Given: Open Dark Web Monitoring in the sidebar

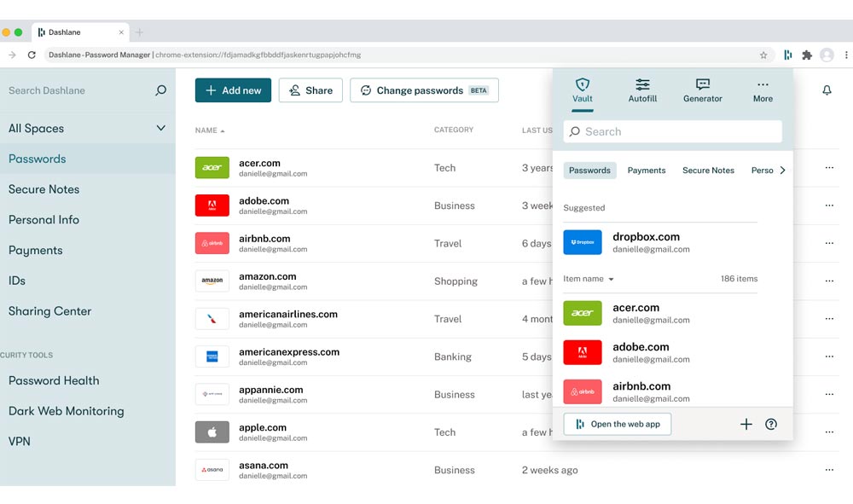Looking at the screenshot, I should (88, 411).
